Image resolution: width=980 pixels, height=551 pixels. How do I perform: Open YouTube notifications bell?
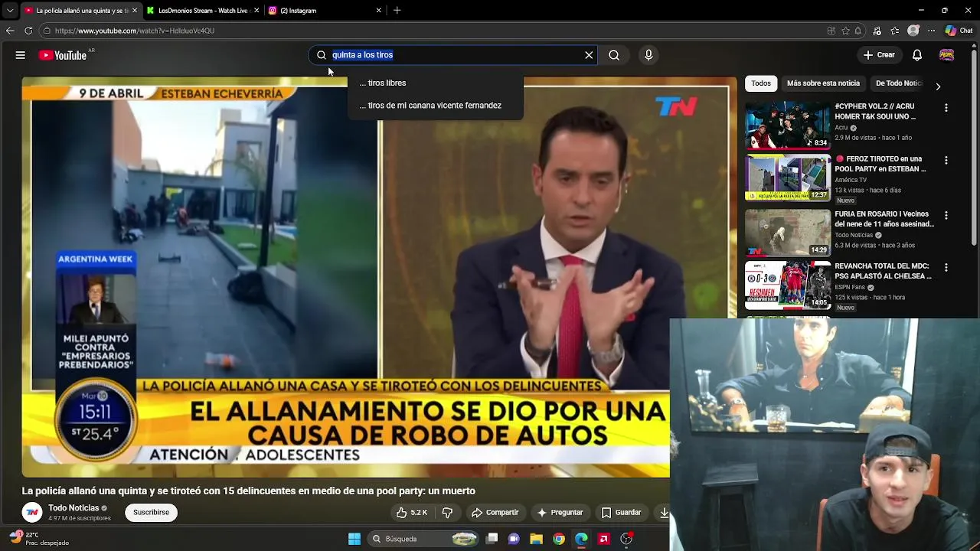point(917,55)
